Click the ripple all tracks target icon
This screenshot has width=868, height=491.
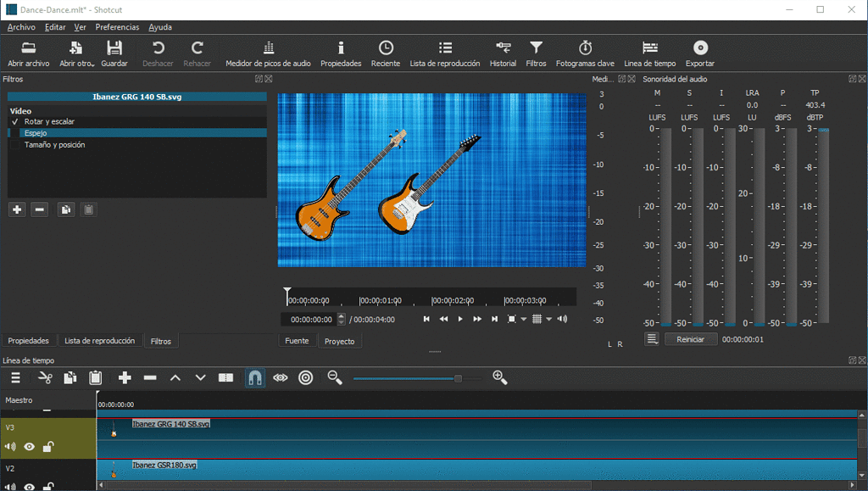(306, 378)
